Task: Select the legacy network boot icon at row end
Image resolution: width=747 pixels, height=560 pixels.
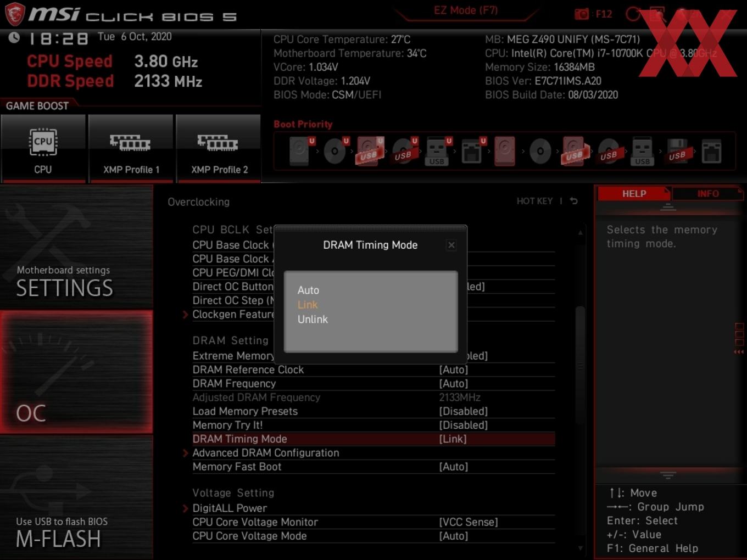Action: click(x=711, y=151)
